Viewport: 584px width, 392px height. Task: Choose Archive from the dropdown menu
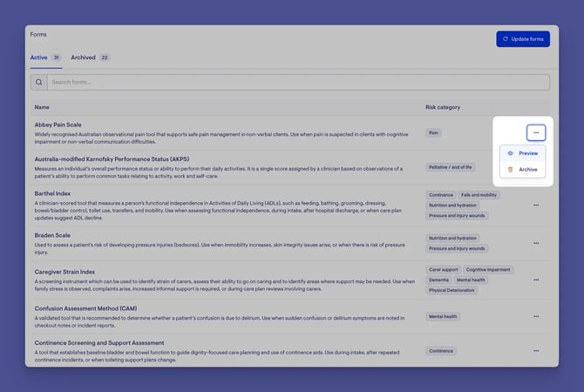(522, 169)
